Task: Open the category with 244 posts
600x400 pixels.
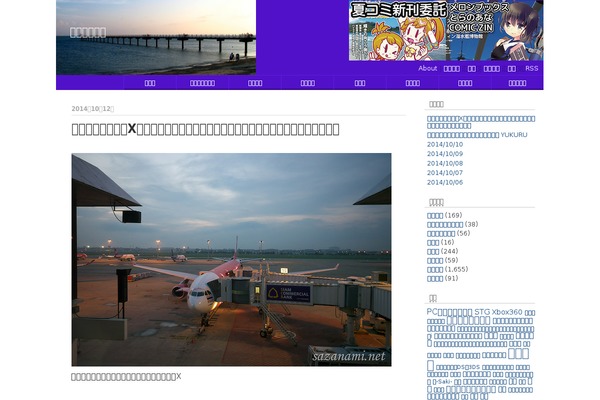Action: coord(433,251)
